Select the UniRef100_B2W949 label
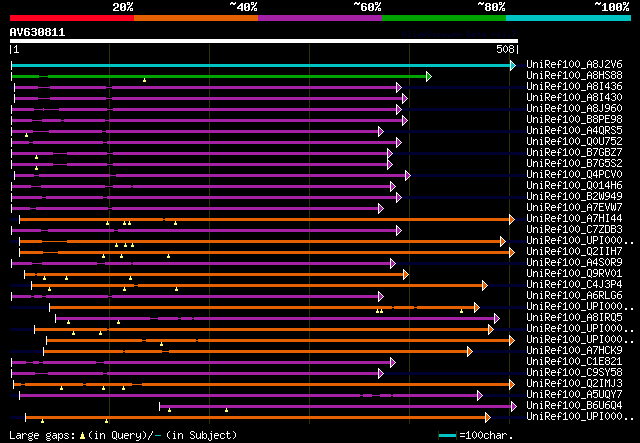 coord(574,197)
